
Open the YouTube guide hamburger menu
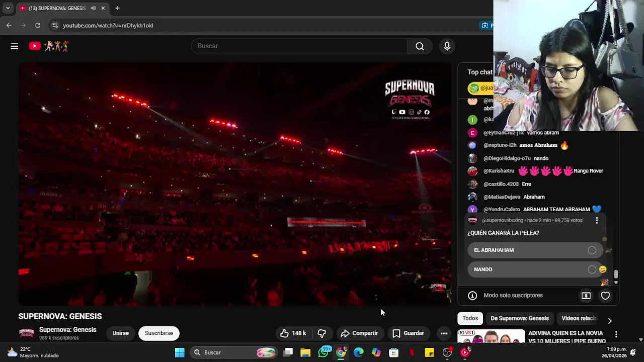point(14,46)
